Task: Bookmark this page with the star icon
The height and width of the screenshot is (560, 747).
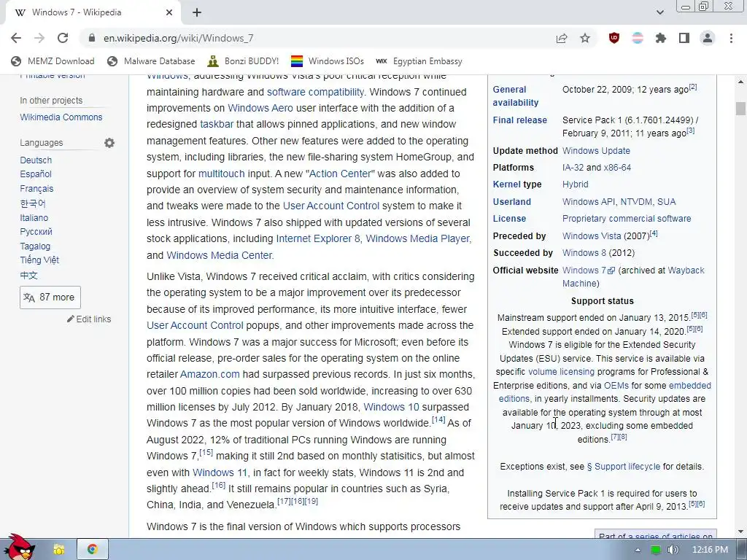Action: 585,38
